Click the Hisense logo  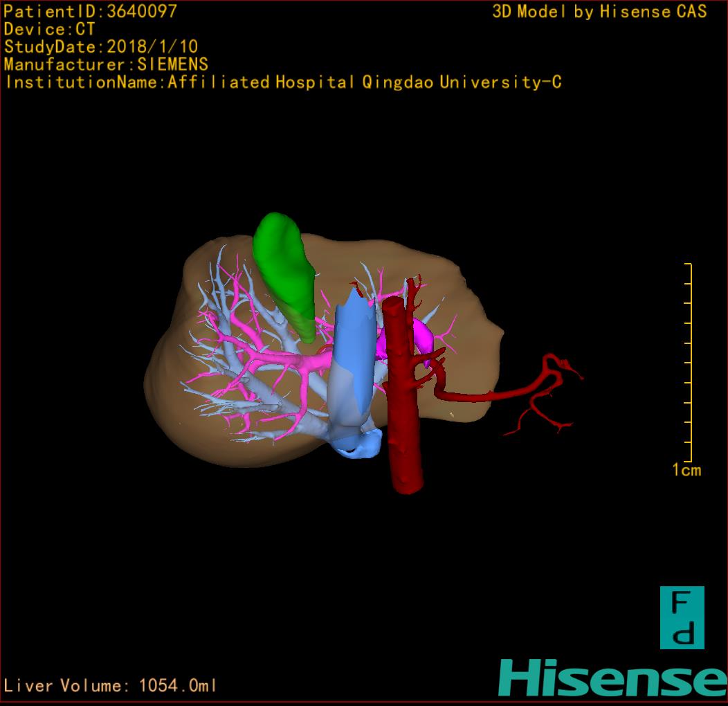613,678
